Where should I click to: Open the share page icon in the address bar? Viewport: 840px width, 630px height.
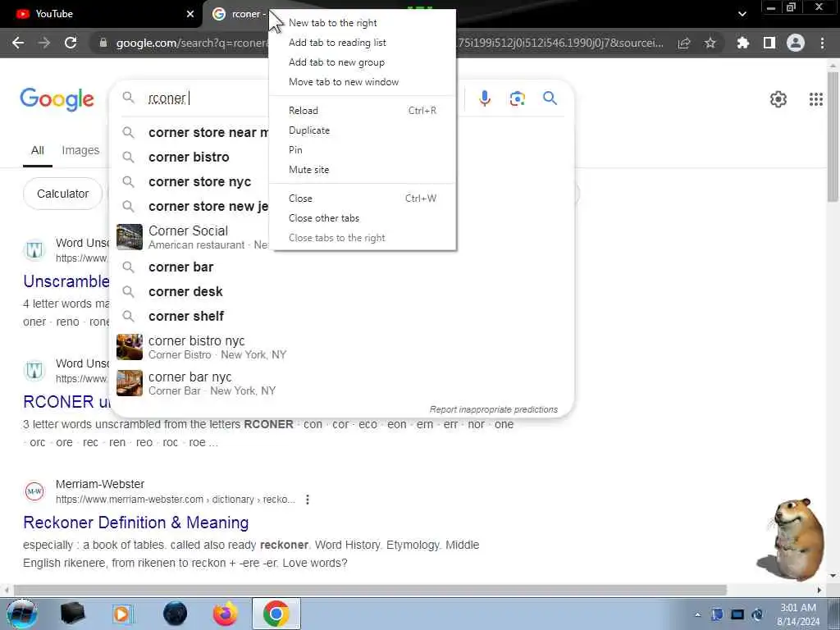684,43
